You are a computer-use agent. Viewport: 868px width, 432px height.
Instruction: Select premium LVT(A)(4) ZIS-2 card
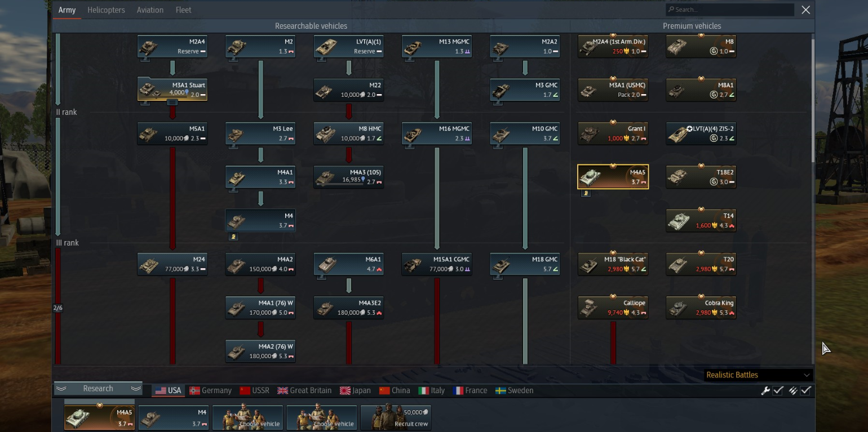701,133
